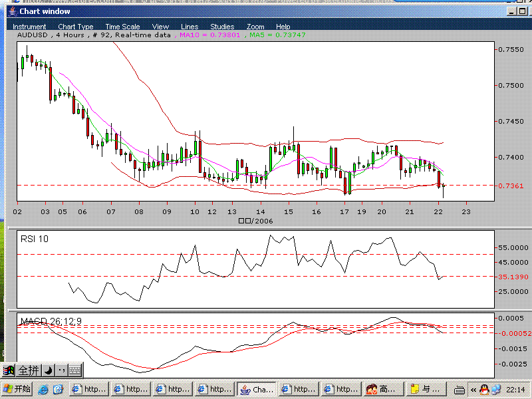The width and height of the screenshot is (532, 399).
Task: Click the 开始 Start button
Action: coord(16,389)
